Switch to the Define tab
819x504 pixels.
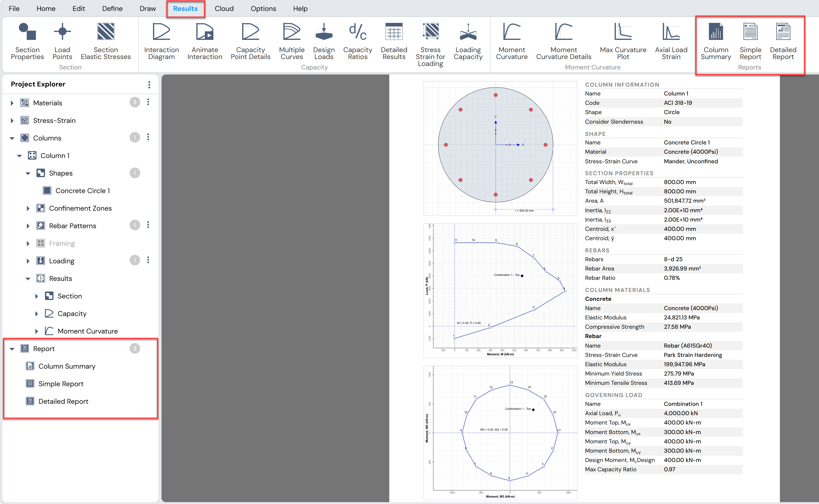[112, 9]
